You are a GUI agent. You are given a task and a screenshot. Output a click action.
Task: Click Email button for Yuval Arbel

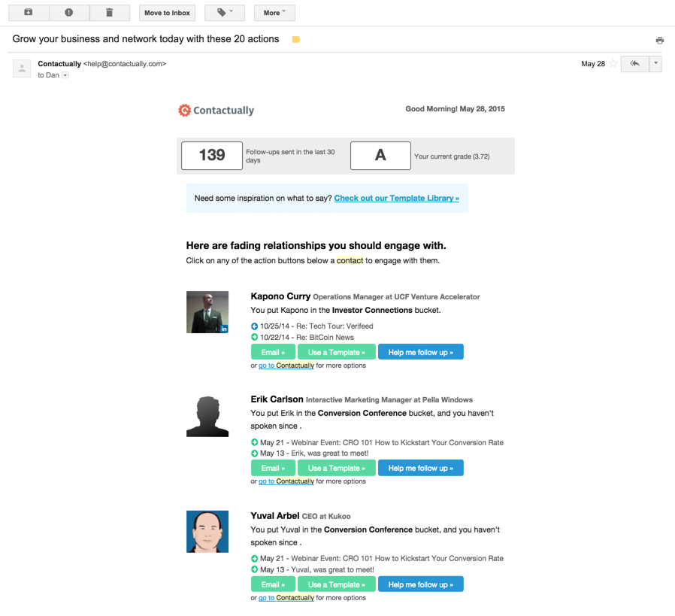click(273, 584)
